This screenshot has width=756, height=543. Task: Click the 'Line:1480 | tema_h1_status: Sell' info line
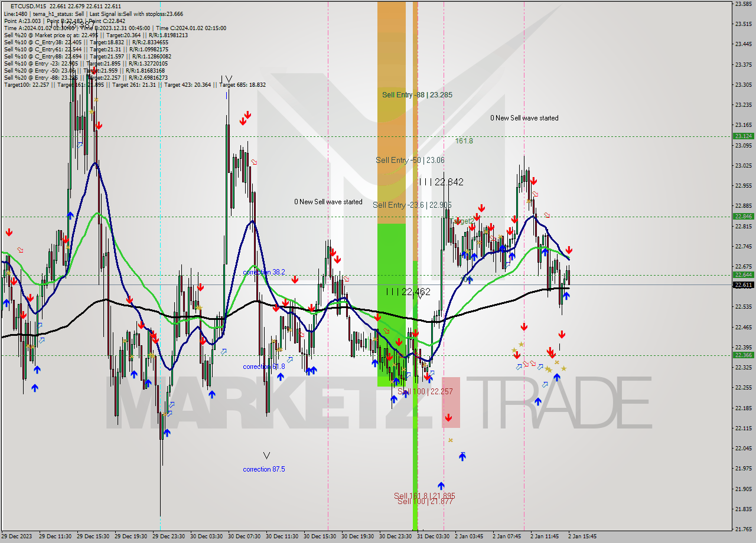pyautogui.click(x=93, y=14)
